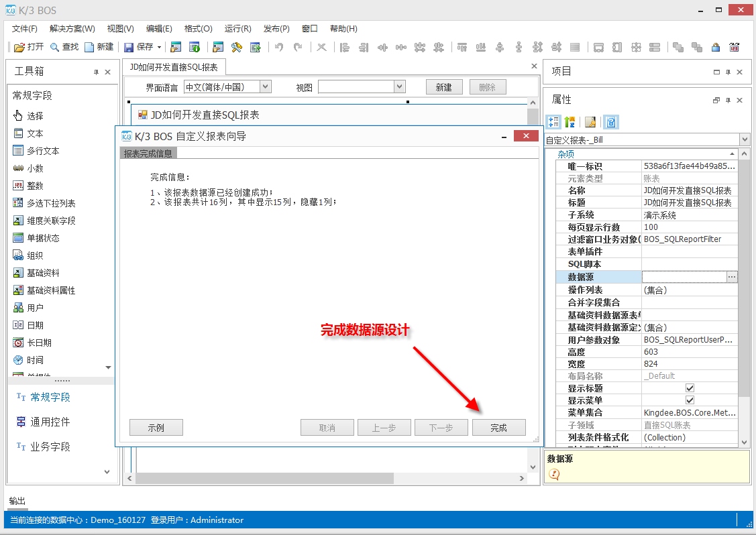Open the 视图 combo box
Viewport: 756px width, 535px height.
pos(362,86)
